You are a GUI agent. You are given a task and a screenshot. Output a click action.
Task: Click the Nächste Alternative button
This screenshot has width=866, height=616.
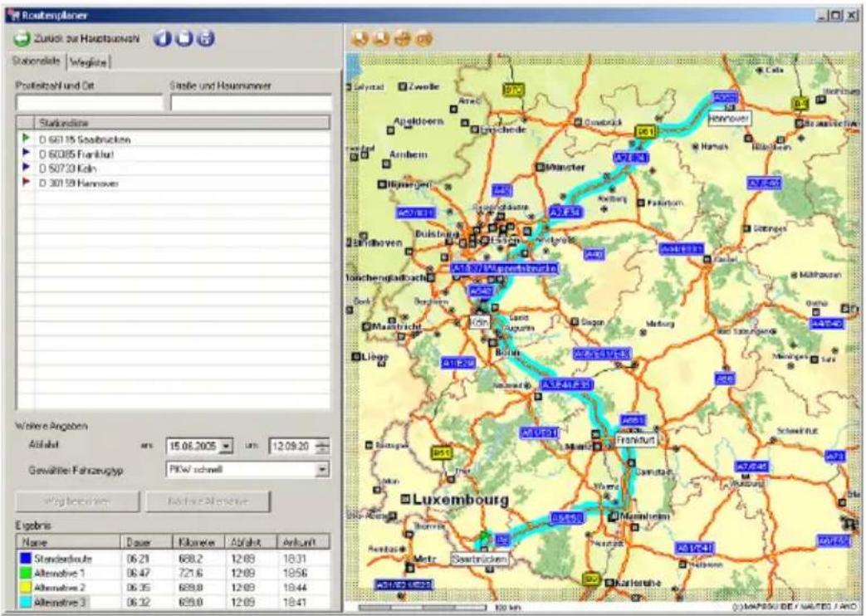tap(208, 501)
